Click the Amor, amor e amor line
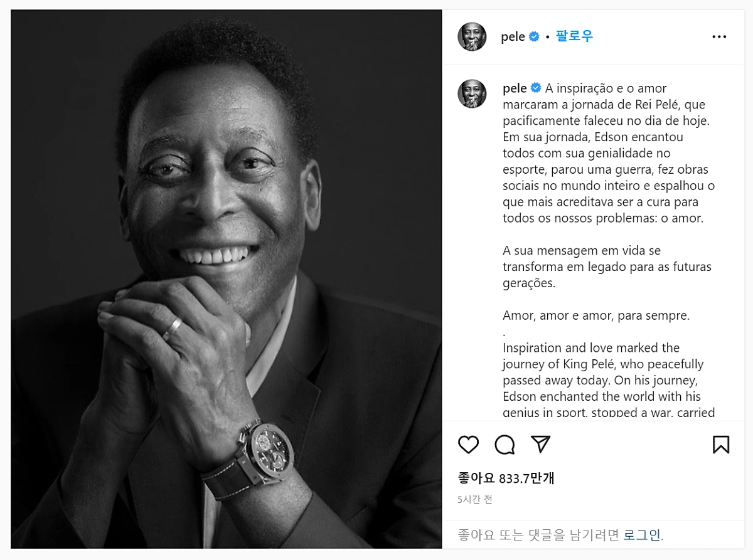Screen dimensions: 753x560 pos(596,315)
